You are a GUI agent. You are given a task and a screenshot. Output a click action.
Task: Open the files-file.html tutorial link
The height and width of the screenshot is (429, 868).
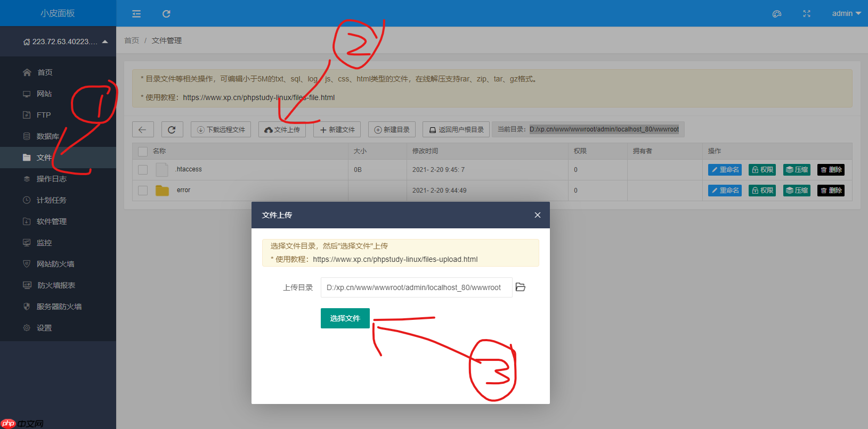(x=258, y=97)
